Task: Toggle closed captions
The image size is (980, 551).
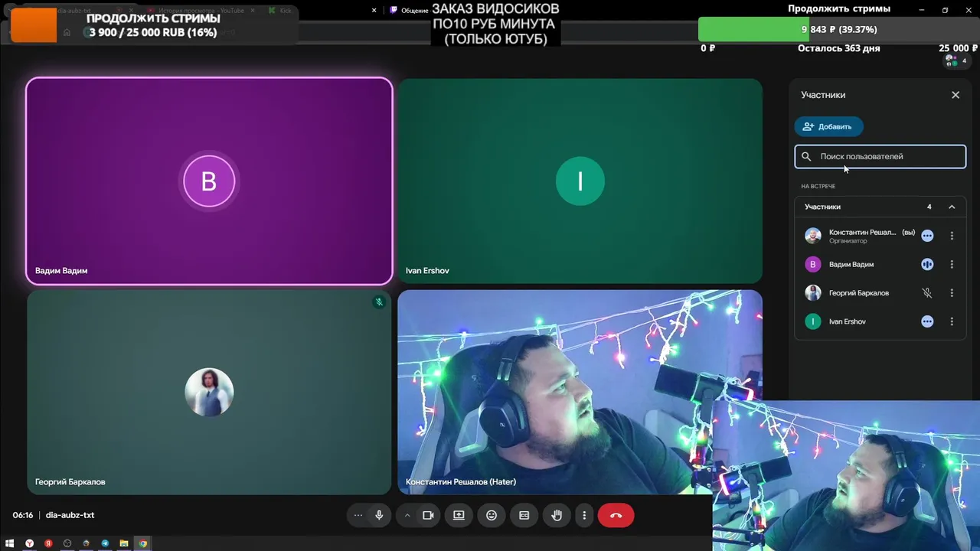Action: [524, 516]
